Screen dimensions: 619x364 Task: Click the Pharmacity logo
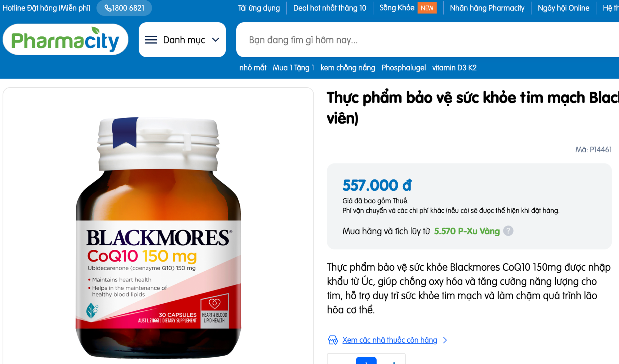(x=65, y=40)
